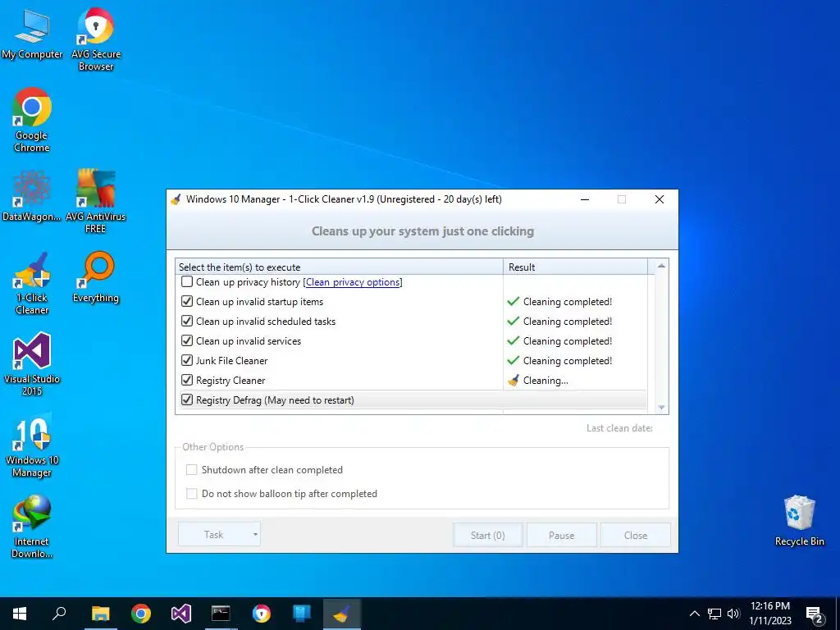Pause the cleaning process
Screen dimensions: 840x630
coord(561,535)
